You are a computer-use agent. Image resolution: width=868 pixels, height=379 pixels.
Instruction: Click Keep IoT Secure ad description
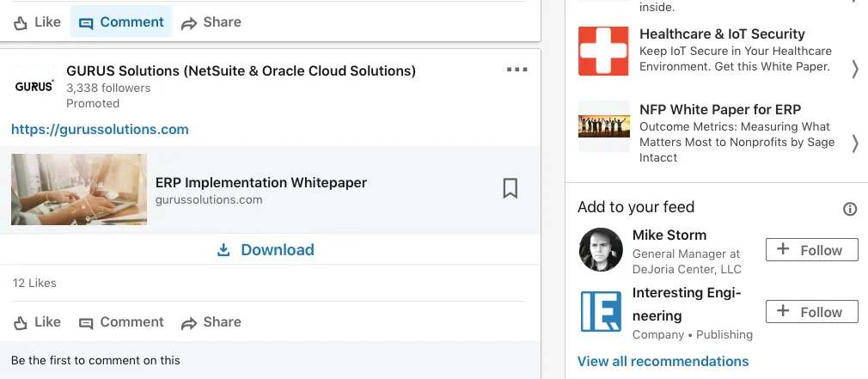[x=735, y=58]
